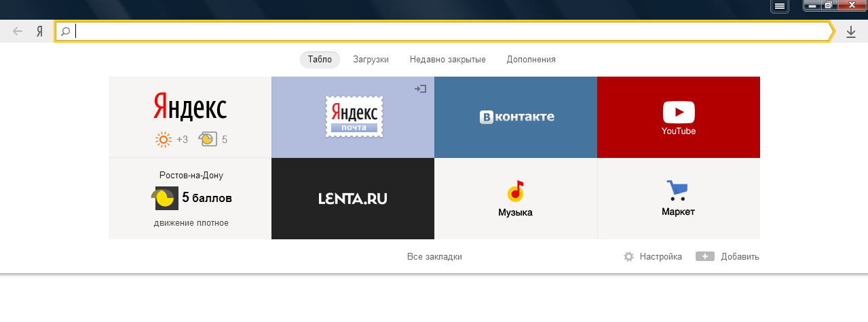
Task: Click the Настройка gear icon
Action: [x=629, y=257]
